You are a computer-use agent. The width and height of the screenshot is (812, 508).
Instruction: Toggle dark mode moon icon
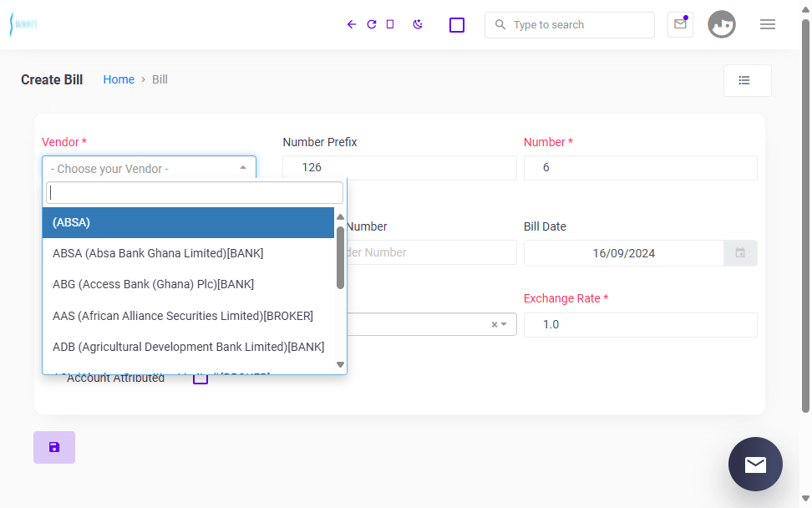[x=418, y=24]
